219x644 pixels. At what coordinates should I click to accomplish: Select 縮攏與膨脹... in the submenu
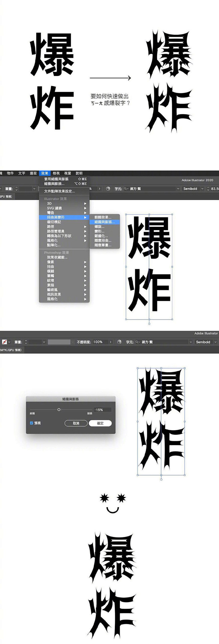(104, 222)
